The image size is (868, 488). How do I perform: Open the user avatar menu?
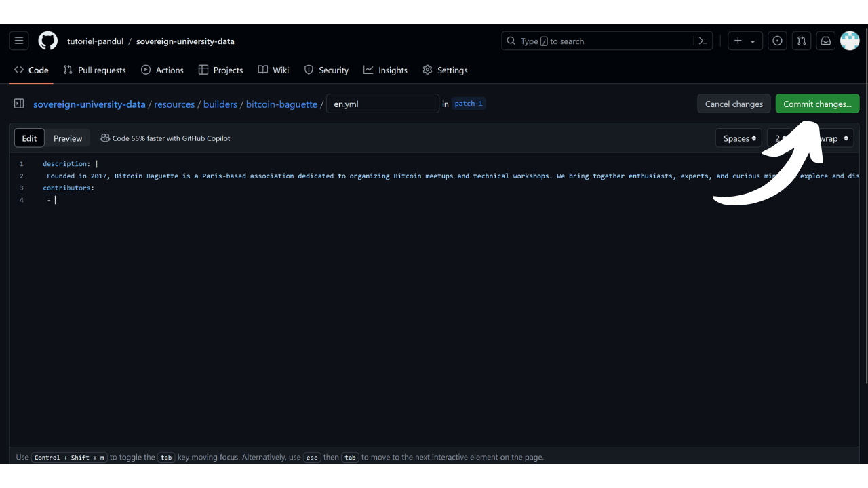[850, 41]
